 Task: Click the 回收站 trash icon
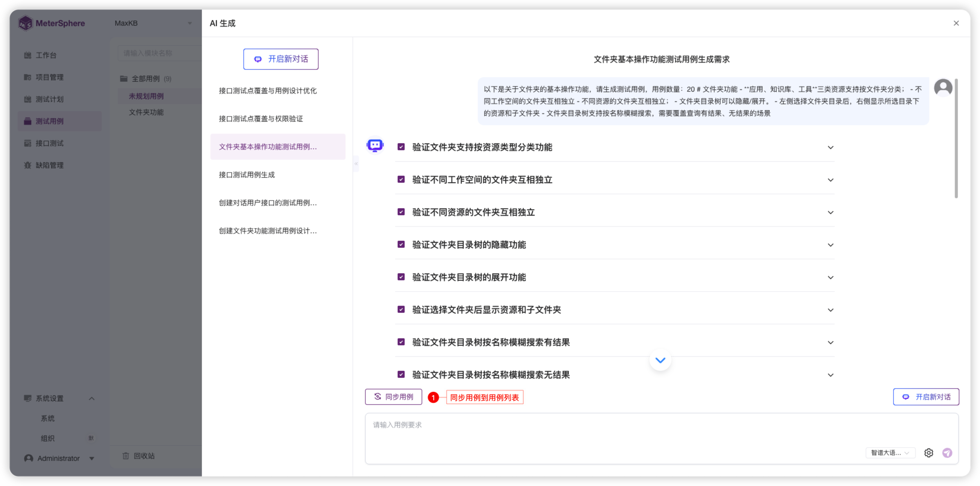(126, 456)
